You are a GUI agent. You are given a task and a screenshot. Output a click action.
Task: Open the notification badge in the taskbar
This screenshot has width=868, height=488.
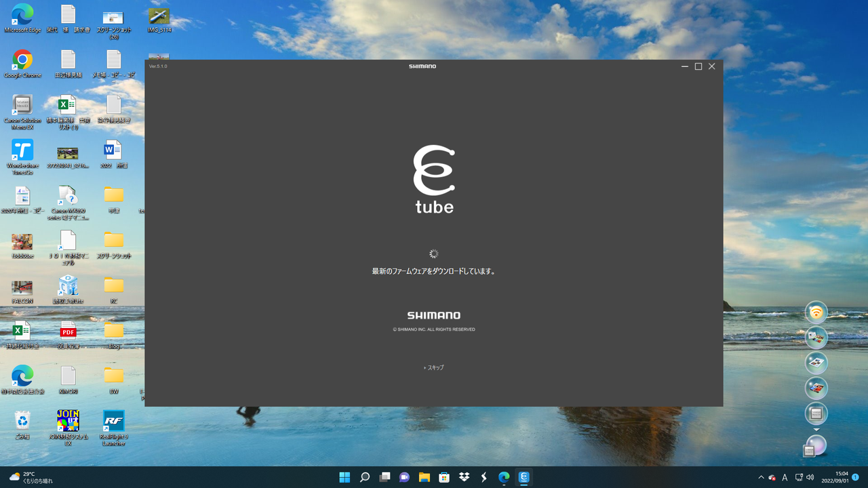pos(856,477)
